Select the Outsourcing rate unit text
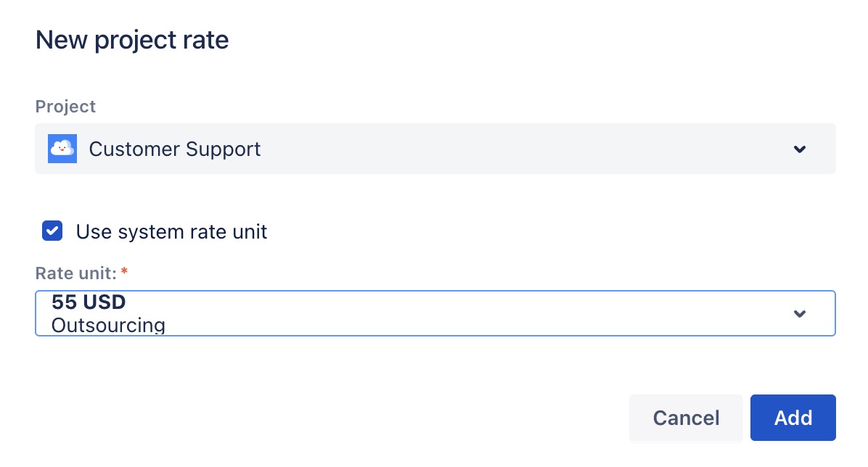The height and width of the screenshot is (467, 868). click(108, 325)
